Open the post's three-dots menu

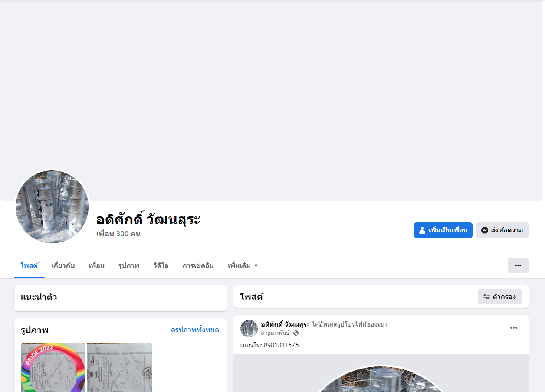514,328
